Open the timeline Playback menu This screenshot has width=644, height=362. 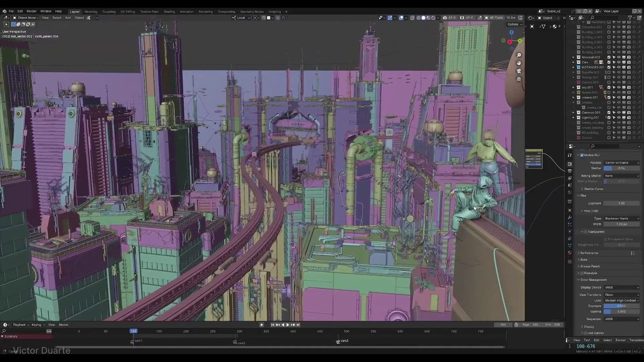pyautogui.click(x=20, y=325)
